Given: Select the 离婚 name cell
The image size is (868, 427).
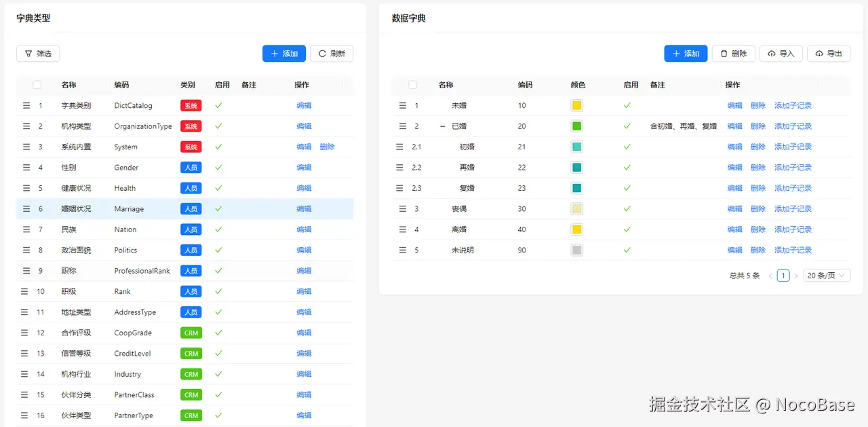Looking at the screenshot, I should (x=459, y=229).
